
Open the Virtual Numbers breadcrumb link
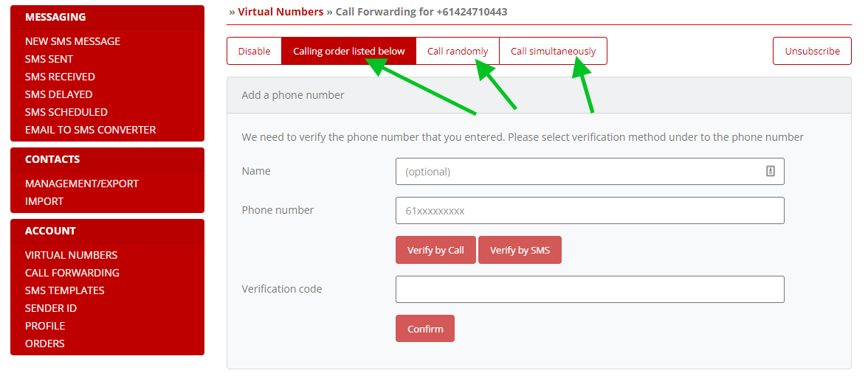[280, 12]
